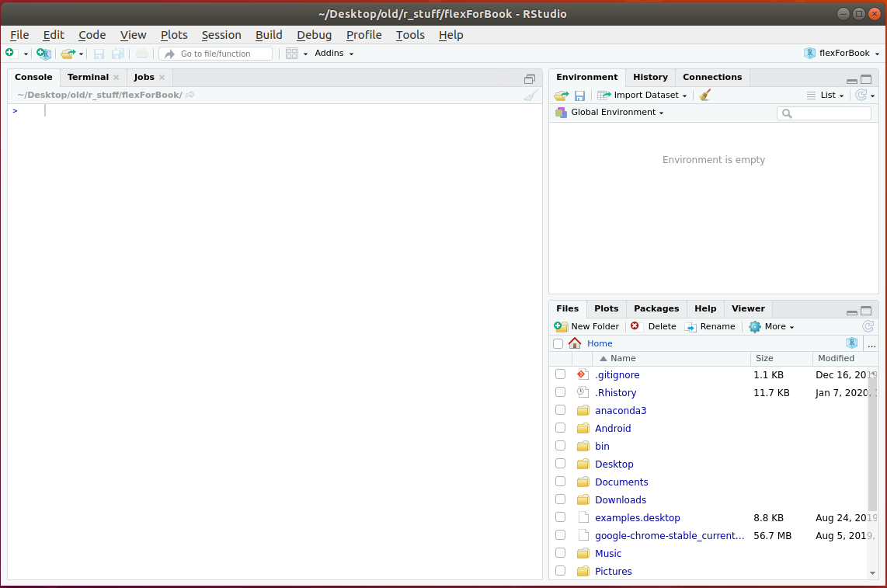Click the console working directory arrow icon
The image size is (887, 588).
pos(190,95)
